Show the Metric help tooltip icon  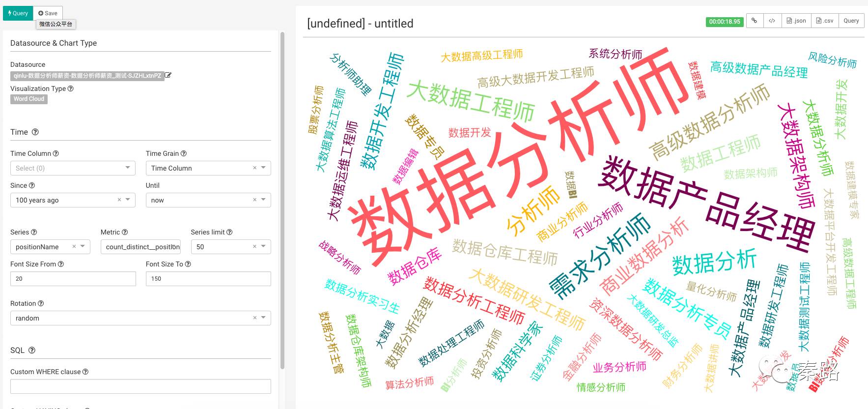point(125,232)
